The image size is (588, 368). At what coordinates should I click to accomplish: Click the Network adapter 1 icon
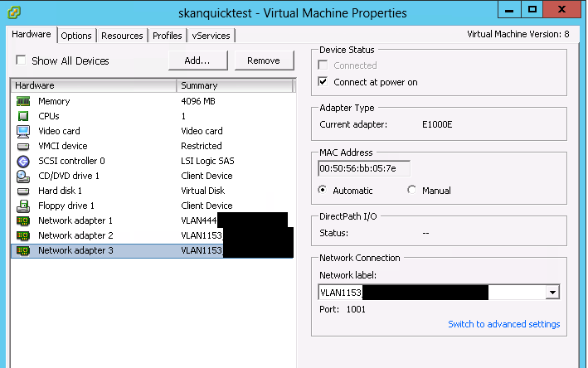23,220
